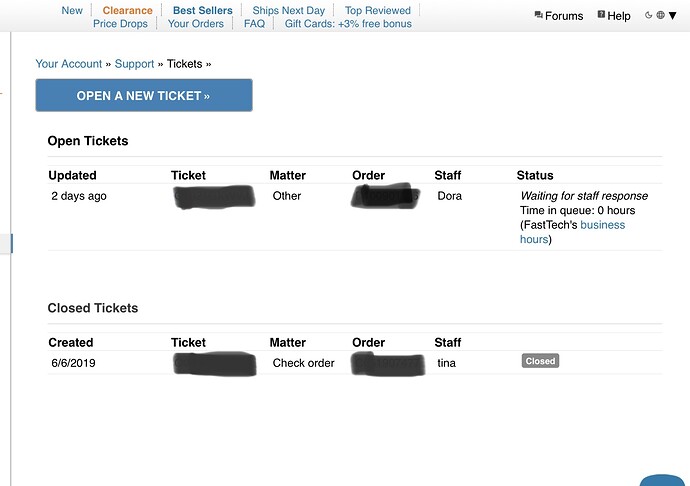Open the FAQ page
Viewport: 690px width, 486px height.
click(x=254, y=24)
